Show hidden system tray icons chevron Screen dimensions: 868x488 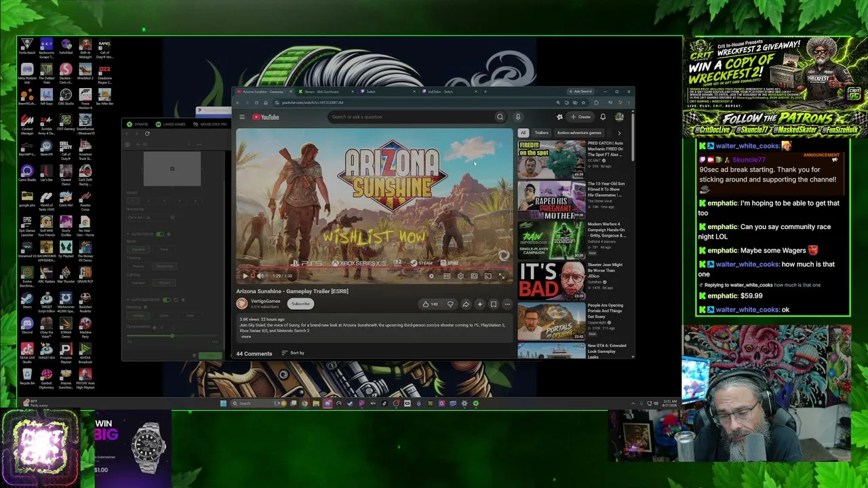point(633,403)
